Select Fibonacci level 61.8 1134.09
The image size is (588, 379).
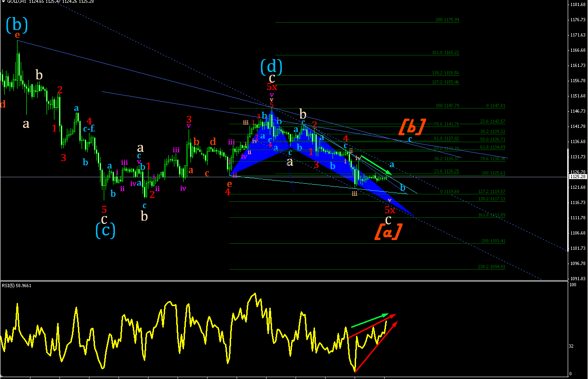click(x=493, y=147)
